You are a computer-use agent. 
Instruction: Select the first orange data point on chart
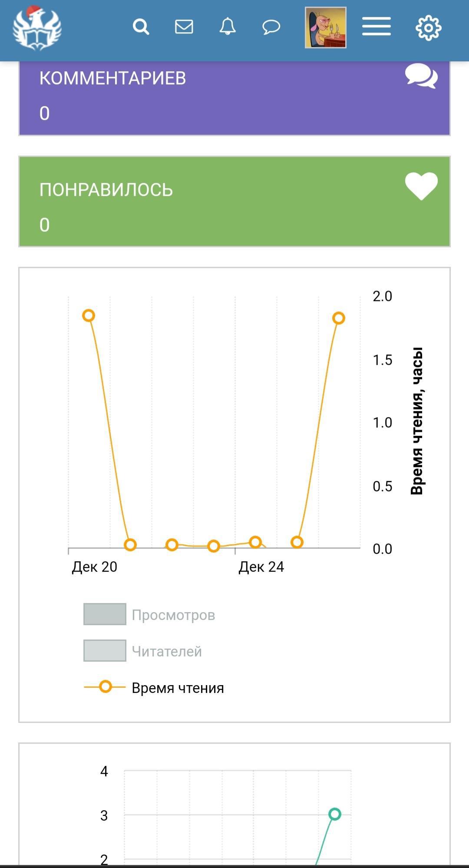pos(89,316)
